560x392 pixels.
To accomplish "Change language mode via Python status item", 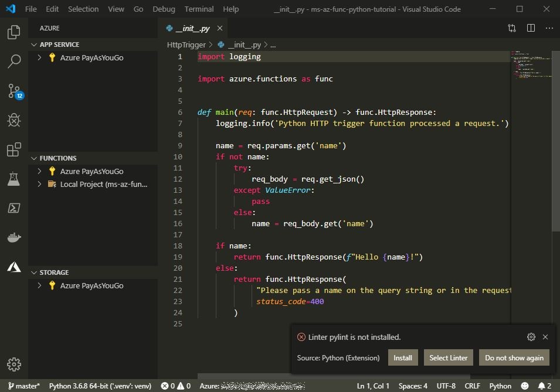I will point(500,386).
